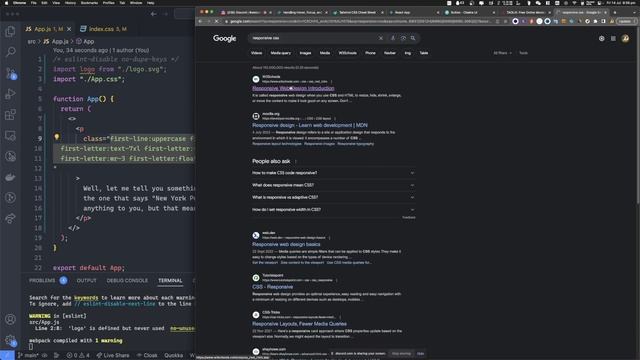Open the 'CSS - Responsive' result
The image size is (640, 360).
[272, 287]
